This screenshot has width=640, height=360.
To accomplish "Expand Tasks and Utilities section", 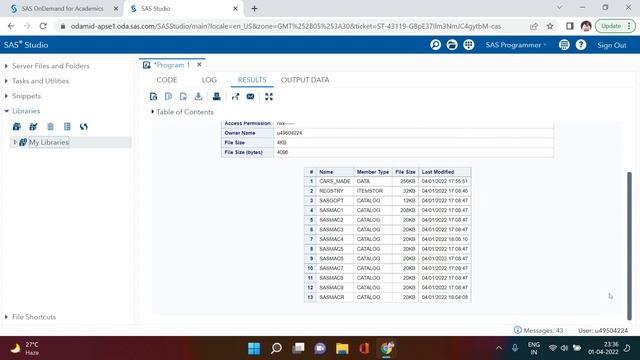I will click(x=6, y=81).
